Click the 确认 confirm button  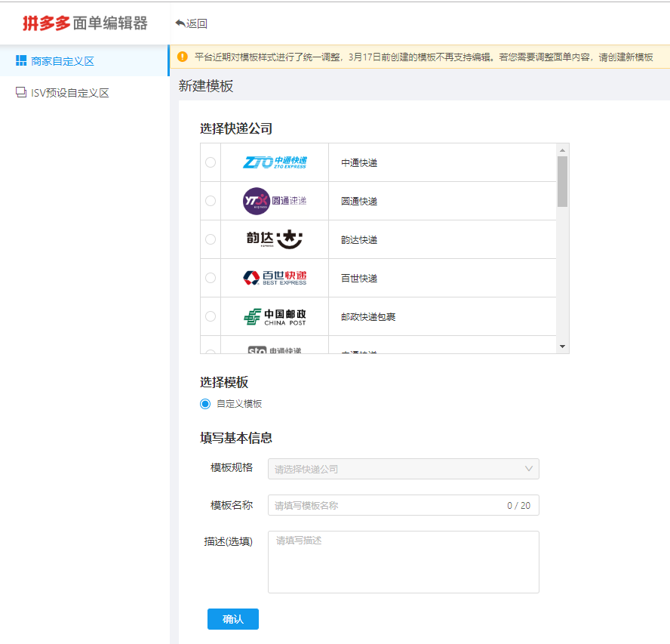233,619
